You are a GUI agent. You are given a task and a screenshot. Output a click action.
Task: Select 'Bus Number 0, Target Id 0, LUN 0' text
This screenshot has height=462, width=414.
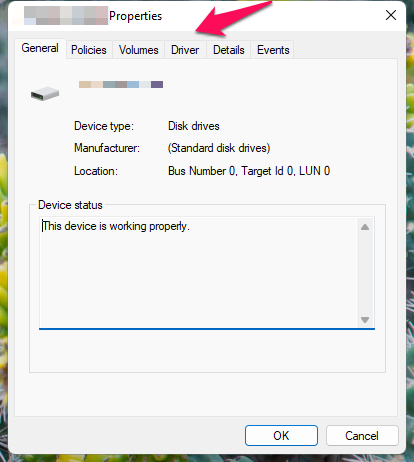tap(249, 171)
